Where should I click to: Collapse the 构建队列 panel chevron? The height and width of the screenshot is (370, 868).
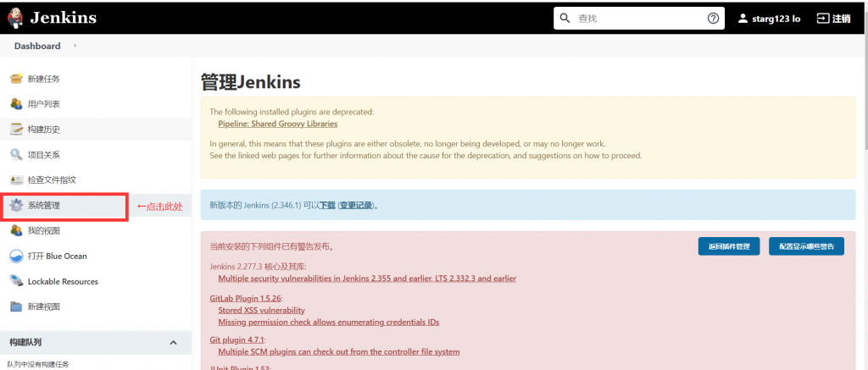pos(173,342)
